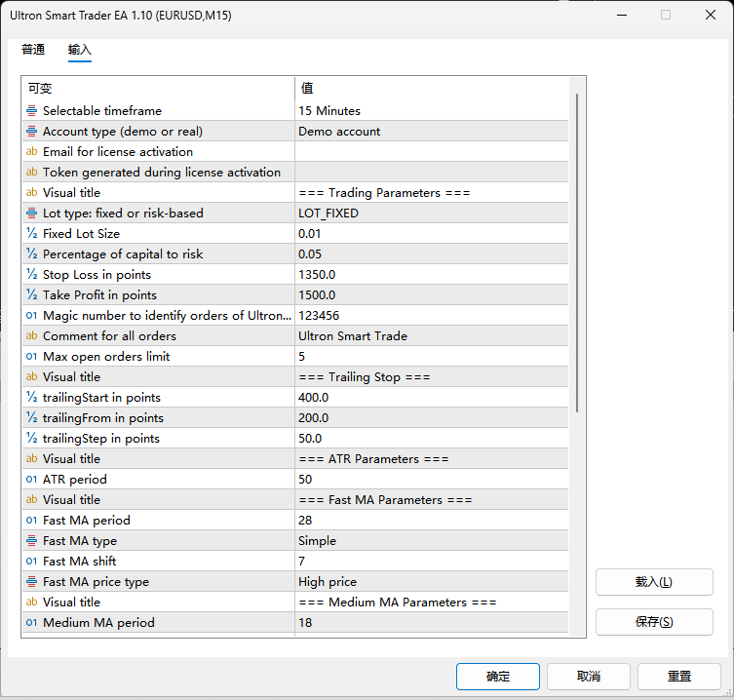
Task: Open the High price type dropdown
Action: [432, 582]
